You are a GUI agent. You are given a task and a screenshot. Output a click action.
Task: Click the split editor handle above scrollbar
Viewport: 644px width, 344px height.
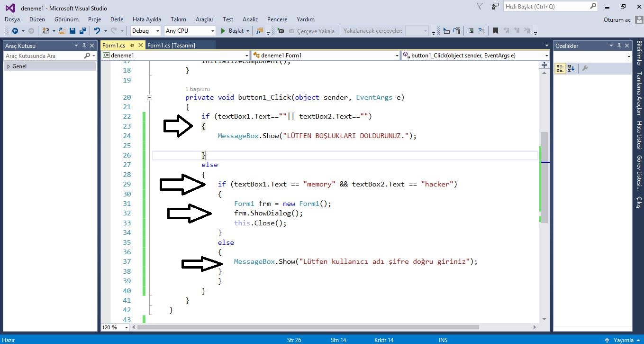click(x=544, y=65)
